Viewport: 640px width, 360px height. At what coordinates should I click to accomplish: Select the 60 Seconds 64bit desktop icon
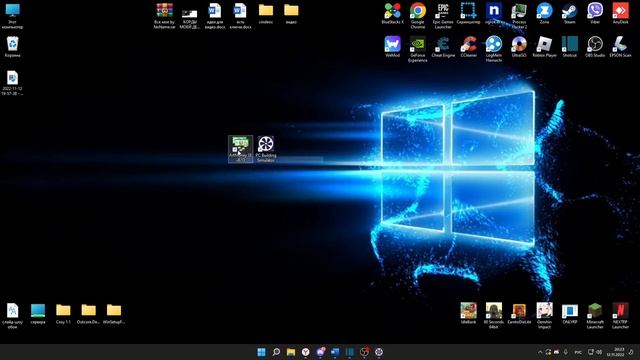pyautogui.click(x=493, y=316)
